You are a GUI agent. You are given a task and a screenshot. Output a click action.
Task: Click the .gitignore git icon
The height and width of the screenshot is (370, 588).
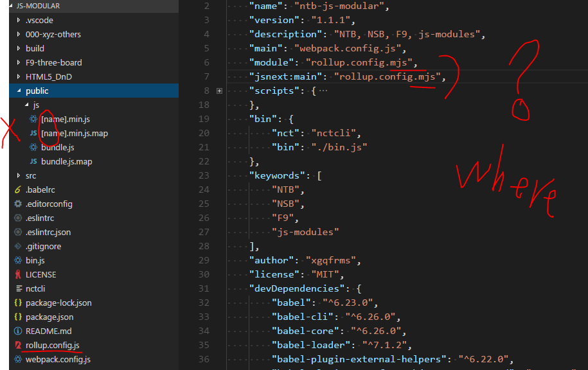pos(17,246)
